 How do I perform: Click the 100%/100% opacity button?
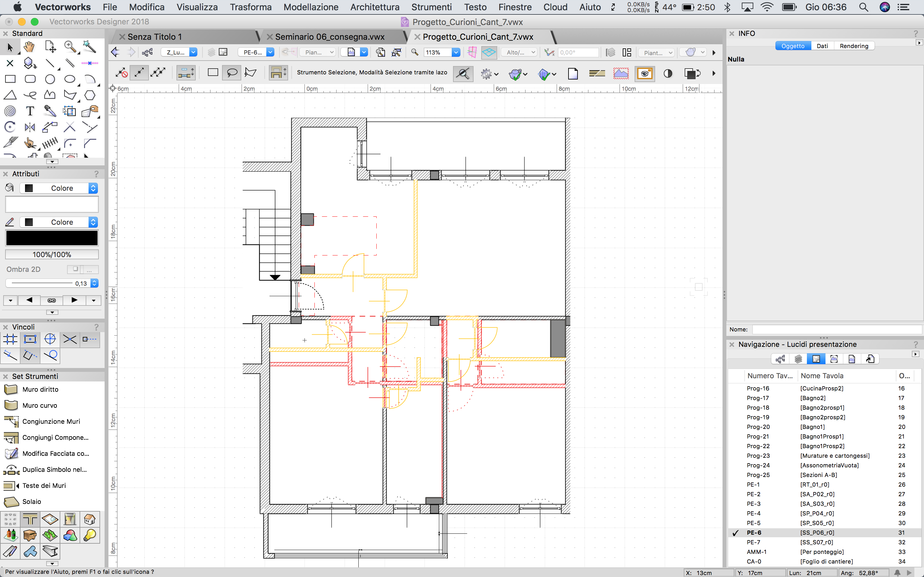[x=52, y=255]
